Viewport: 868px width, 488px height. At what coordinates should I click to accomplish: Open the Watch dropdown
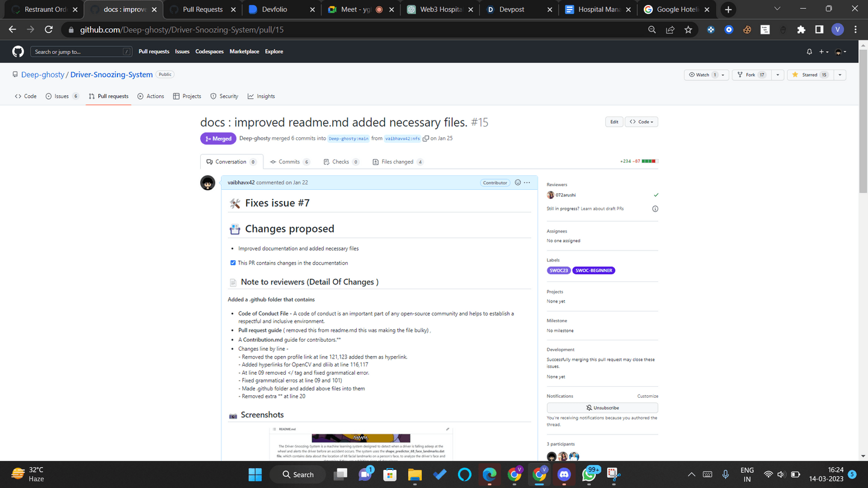706,75
